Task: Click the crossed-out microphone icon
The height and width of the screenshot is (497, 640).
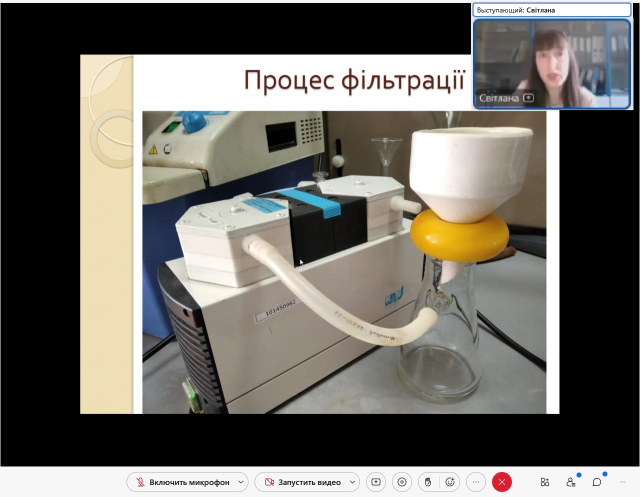Action: [x=139, y=482]
